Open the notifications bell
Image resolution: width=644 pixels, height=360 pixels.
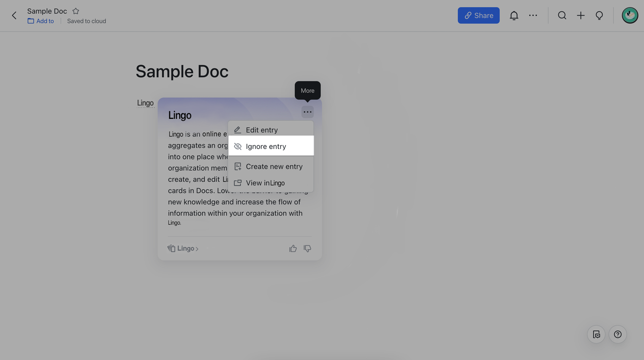tap(514, 16)
